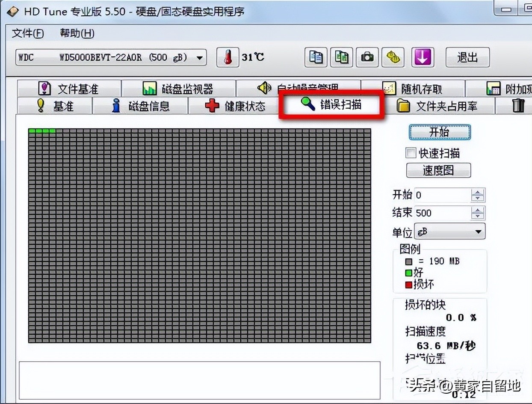Enable the 快速扫描 quick scan checkbox
Viewport: 532px width, 404px height.
click(411, 153)
